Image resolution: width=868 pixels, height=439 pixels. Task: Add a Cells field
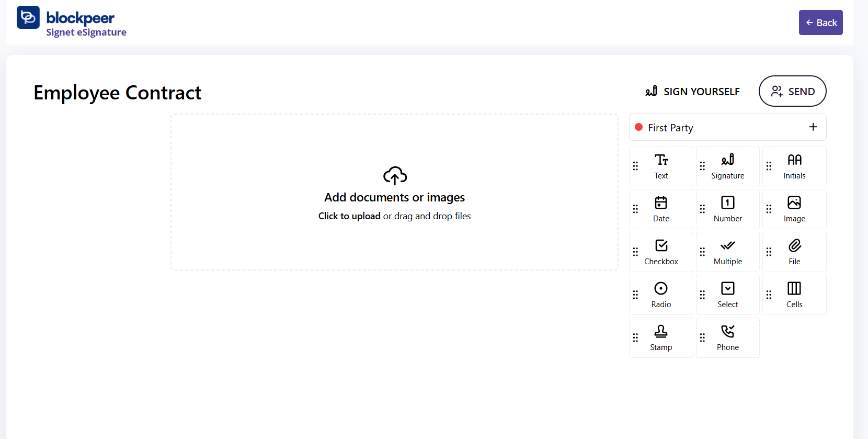click(x=794, y=295)
